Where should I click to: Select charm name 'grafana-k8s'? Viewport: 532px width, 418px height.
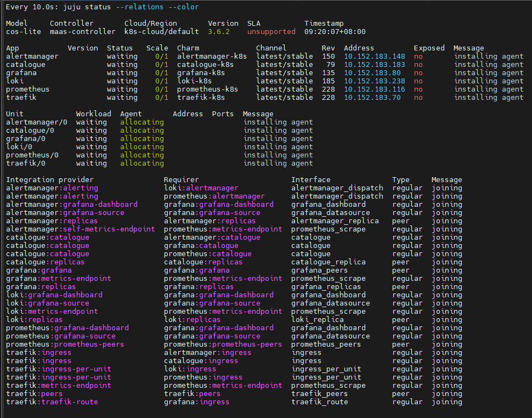[x=201, y=72]
